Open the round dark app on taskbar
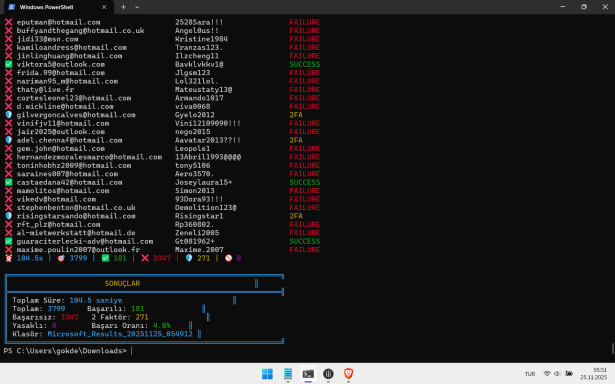The width and height of the screenshot is (615, 384). click(x=328, y=374)
